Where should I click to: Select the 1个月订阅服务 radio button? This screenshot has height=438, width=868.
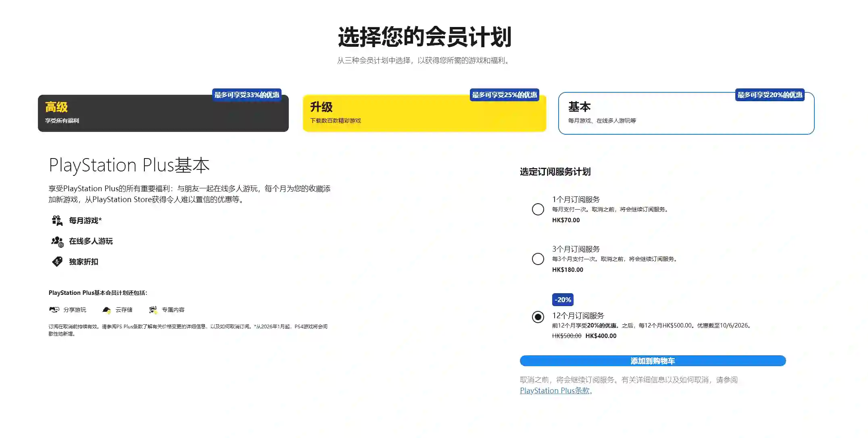pyautogui.click(x=538, y=209)
